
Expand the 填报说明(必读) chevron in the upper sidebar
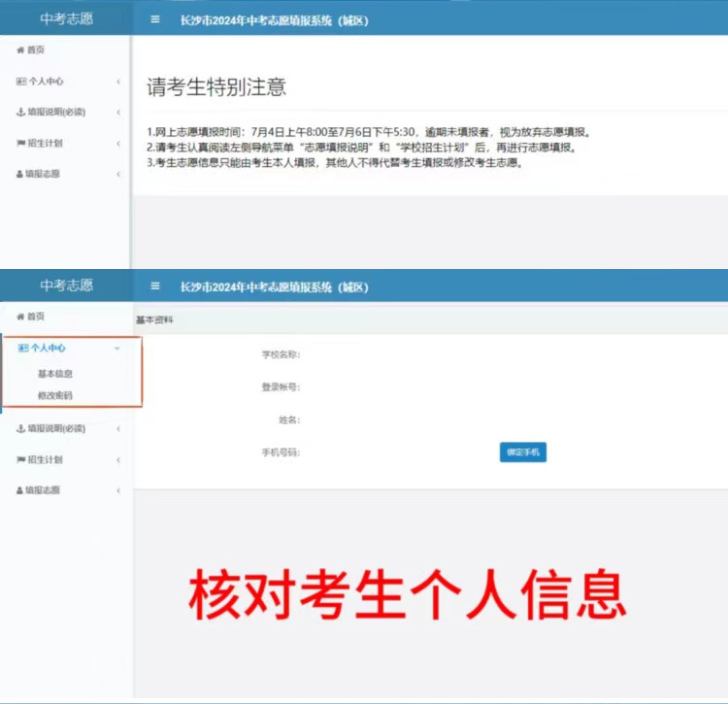click(117, 114)
